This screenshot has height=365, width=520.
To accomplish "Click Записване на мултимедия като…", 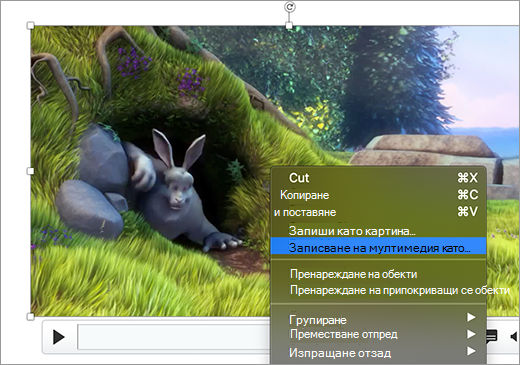I will [x=378, y=247].
